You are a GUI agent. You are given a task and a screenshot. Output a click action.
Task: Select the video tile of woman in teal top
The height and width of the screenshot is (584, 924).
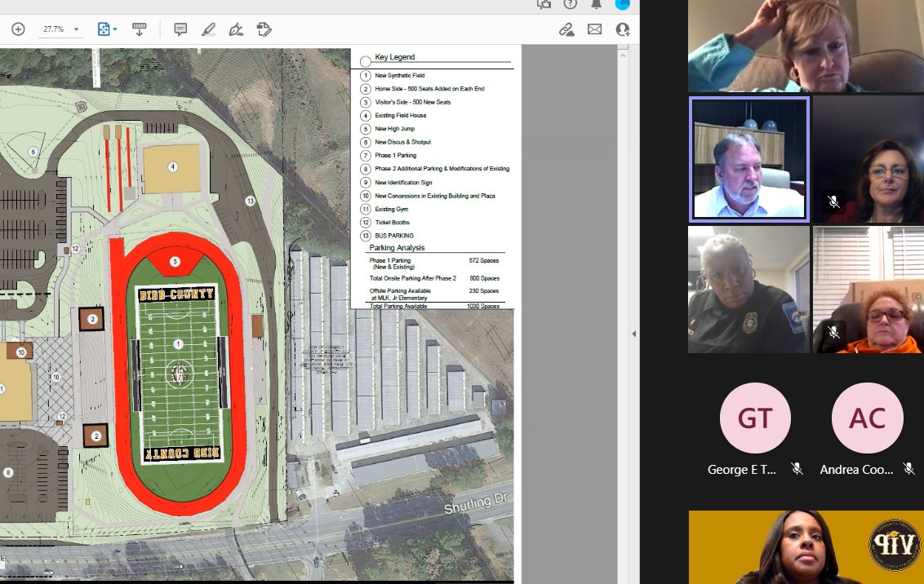(x=806, y=46)
